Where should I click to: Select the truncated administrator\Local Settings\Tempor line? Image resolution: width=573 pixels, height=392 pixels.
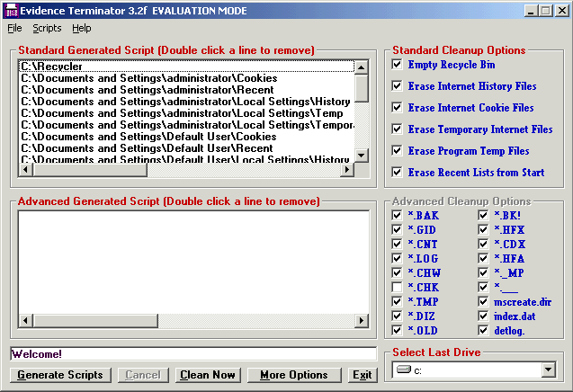[186, 125]
